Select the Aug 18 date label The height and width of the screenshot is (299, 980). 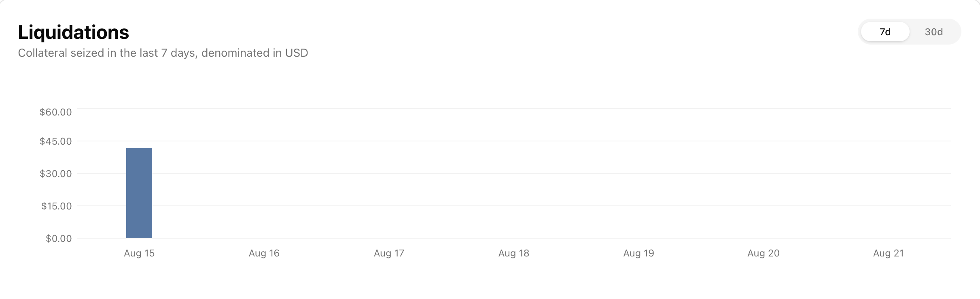click(513, 253)
